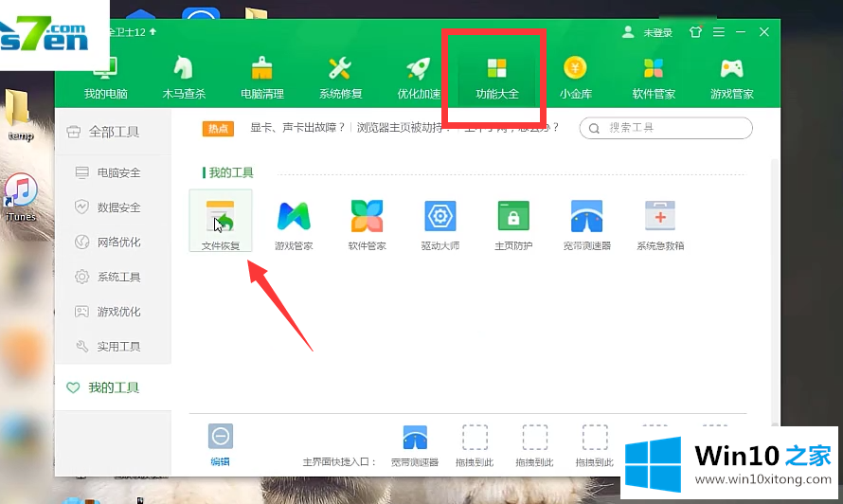Open the skin shirt icon
The image size is (843, 504).
(695, 31)
